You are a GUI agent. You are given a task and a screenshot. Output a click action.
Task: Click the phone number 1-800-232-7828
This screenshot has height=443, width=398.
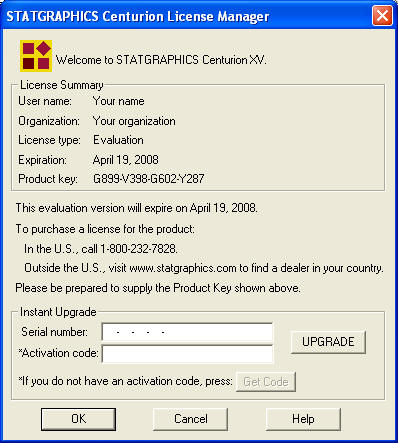tap(138, 249)
